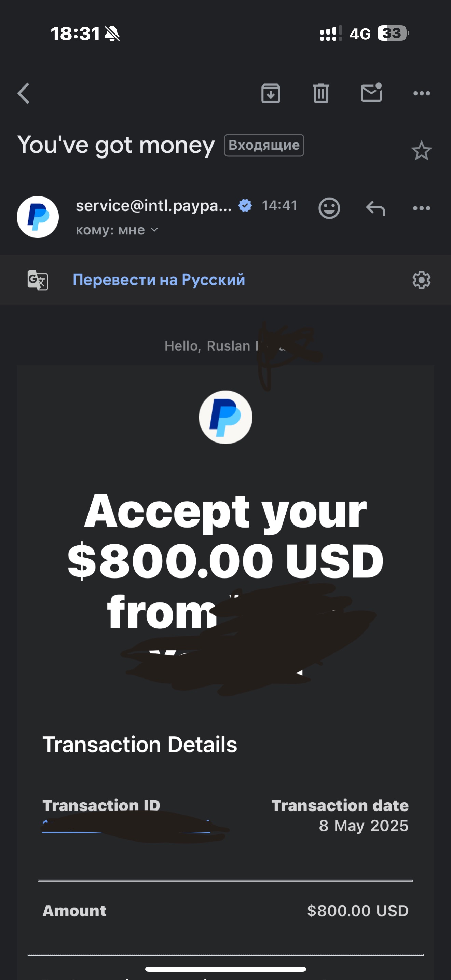451x980 pixels.
Task: Tap the home indicator bar at bottom
Action: [225, 969]
